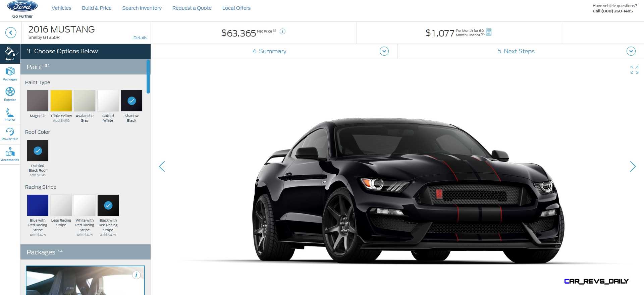Expand the 5. Next Steps chevron

click(631, 51)
